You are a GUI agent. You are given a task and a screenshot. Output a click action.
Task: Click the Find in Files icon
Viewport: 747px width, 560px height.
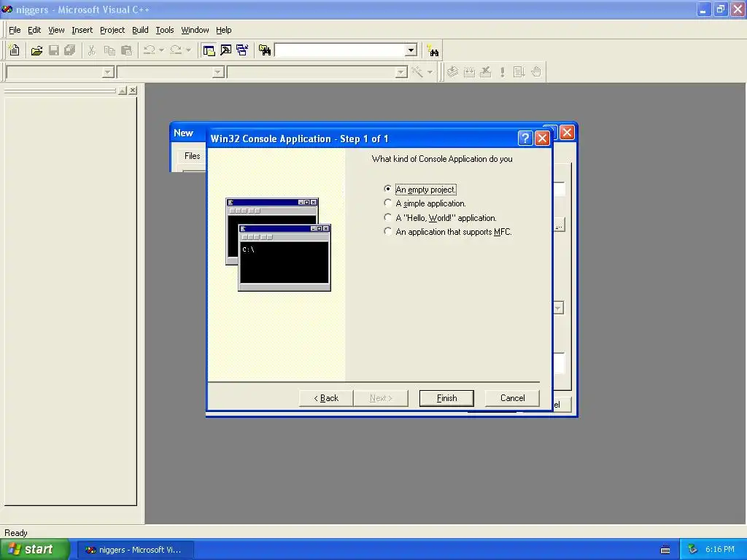pos(265,50)
